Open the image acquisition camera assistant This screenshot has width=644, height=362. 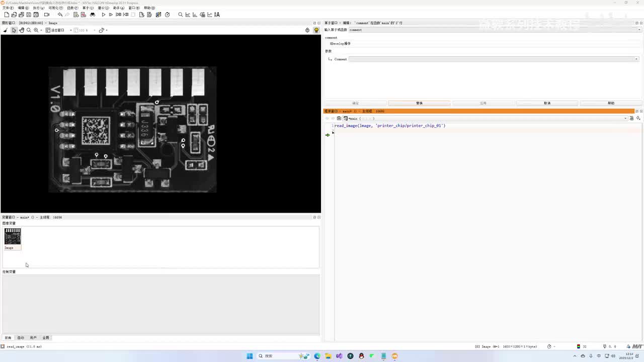[x=47, y=15]
